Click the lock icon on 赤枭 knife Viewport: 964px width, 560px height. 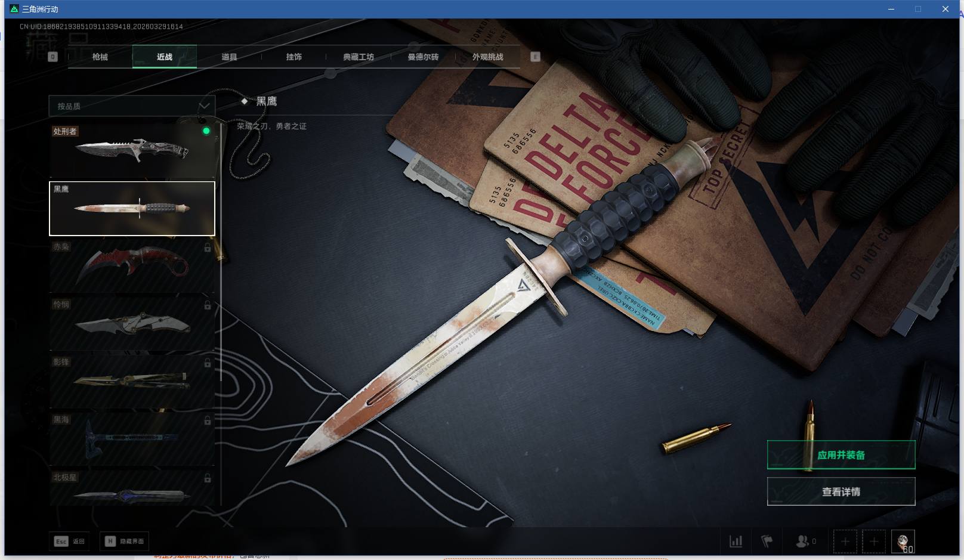(208, 247)
